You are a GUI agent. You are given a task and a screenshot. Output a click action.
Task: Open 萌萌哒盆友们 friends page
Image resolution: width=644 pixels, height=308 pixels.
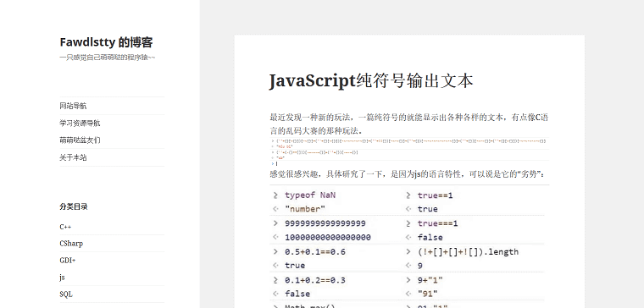80,140
